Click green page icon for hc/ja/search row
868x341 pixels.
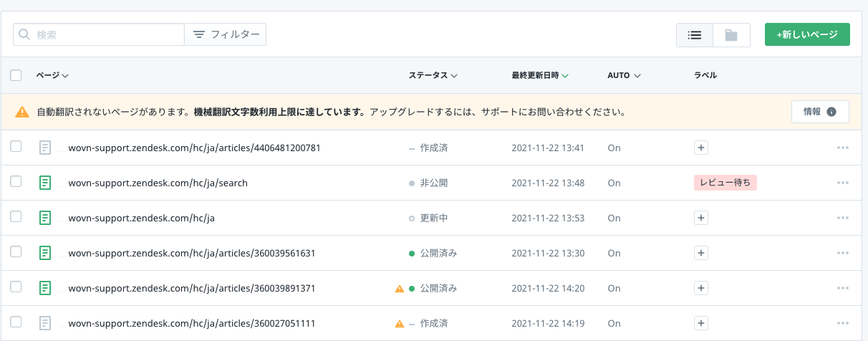[45, 183]
